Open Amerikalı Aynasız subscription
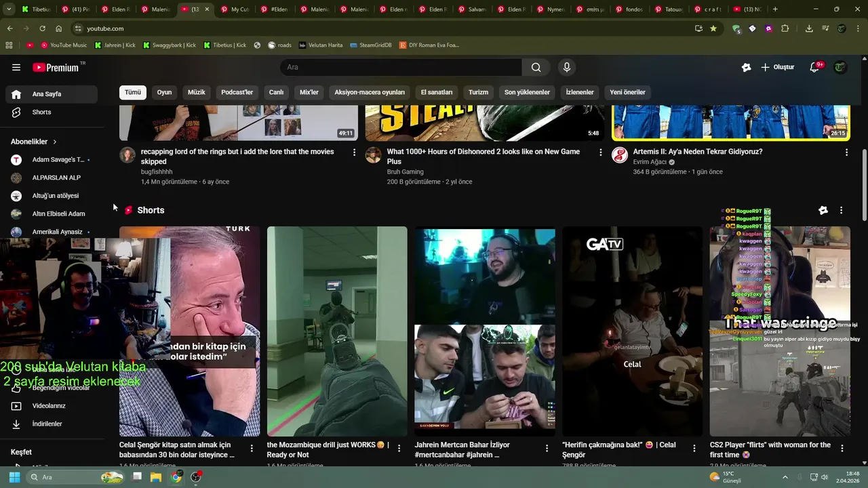This screenshot has width=868, height=488. pyautogui.click(x=52, y=232)
